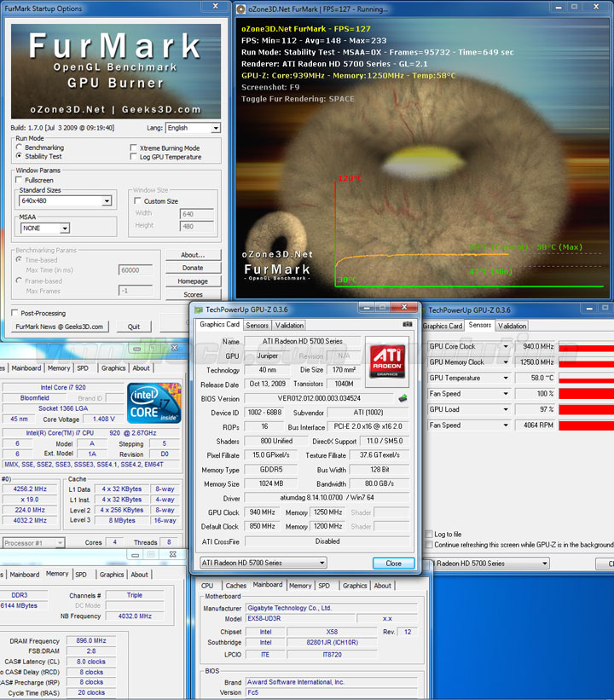
Task: Click the FurMark banner image
Action: pyautogui.click(x=116, y=72)
